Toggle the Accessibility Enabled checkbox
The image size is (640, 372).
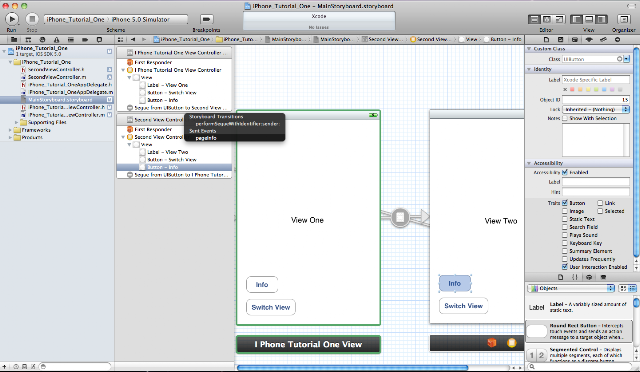coord(565,172)
